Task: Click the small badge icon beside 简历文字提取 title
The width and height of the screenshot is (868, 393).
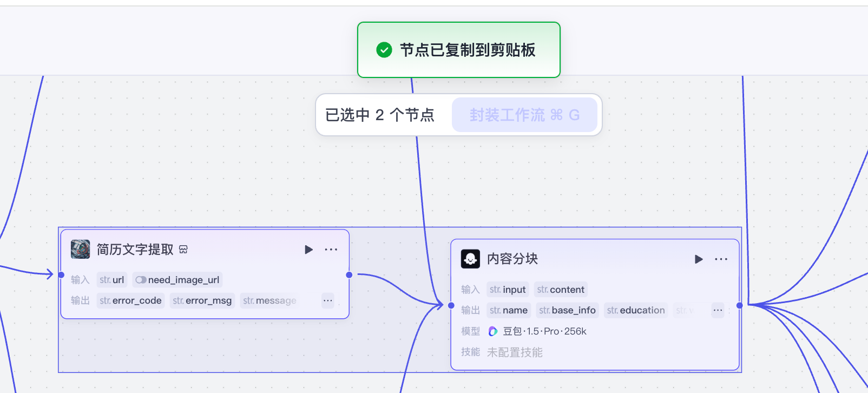Action: (x=183, y=250)
